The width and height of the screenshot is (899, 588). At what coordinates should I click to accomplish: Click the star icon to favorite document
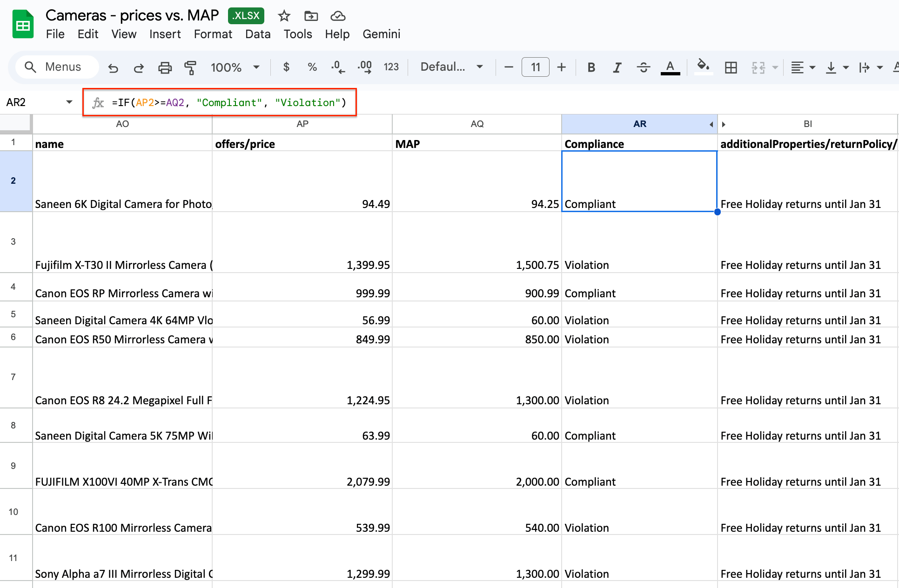point(284,16)
